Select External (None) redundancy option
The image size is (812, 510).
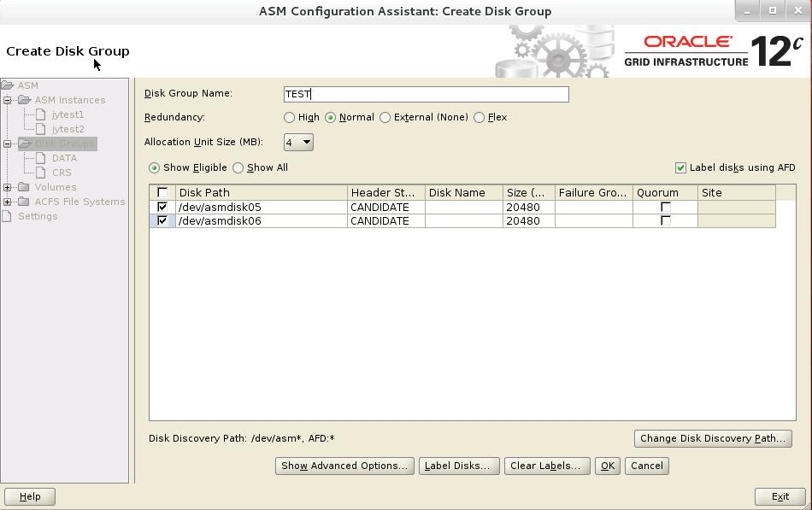tap(385, 118)
